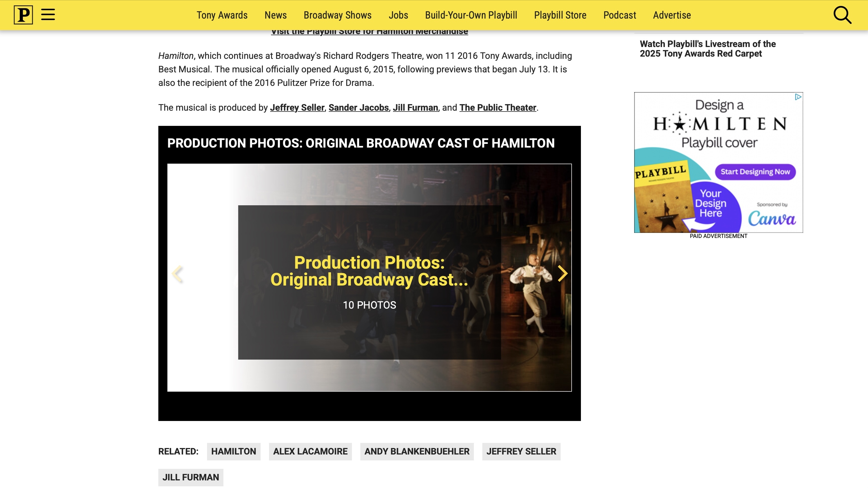Open Build-Your-Own Playbill menu item
Image resolution: width=868 pixels, height=488 pixels.
click(471, 15)
